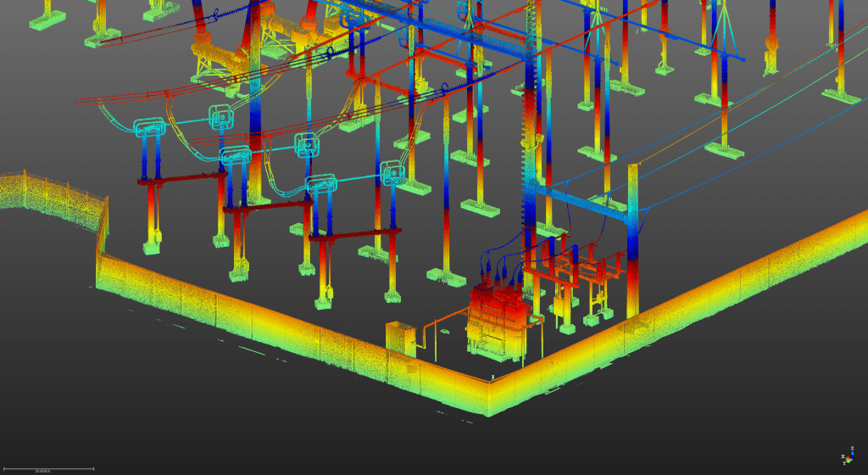
Task: Click the XYZ orientation axis gizmo
Action: (848, 457)
